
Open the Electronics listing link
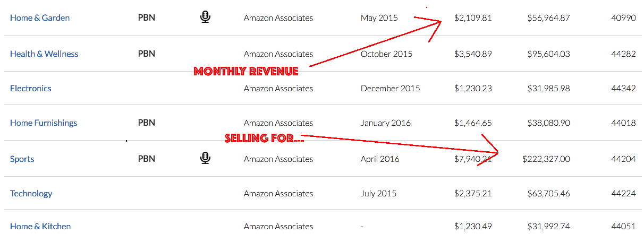[31, 88]
